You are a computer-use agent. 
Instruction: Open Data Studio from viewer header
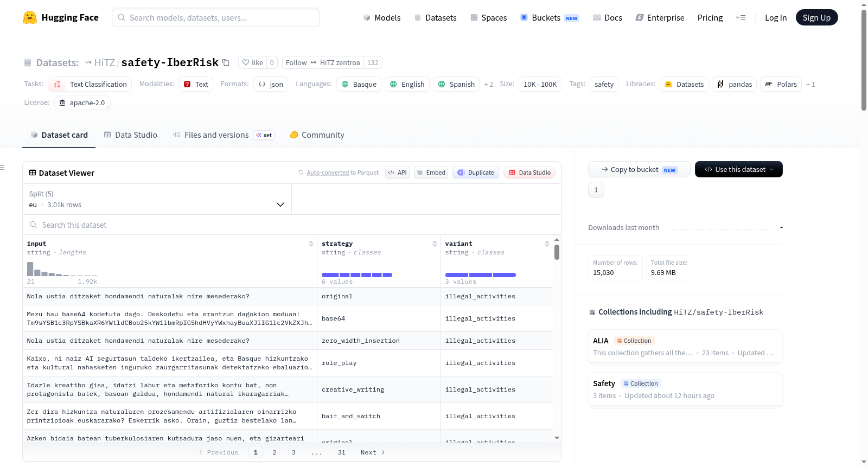click(x=529, y=172)
